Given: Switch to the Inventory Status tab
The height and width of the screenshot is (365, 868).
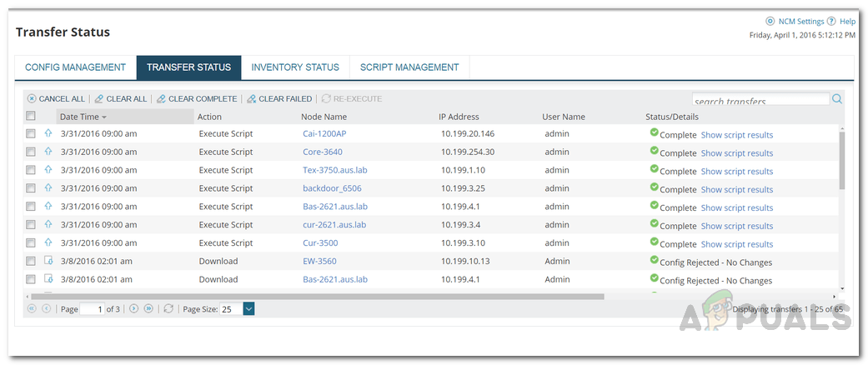Looking at the screenshot, I should pyautogui.click(x=295, y=67).
